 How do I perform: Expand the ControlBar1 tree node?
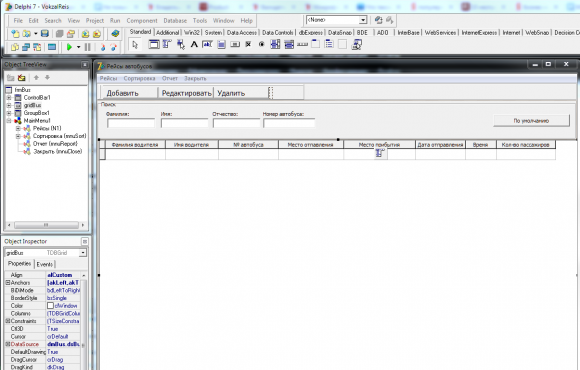pos(9,98)
